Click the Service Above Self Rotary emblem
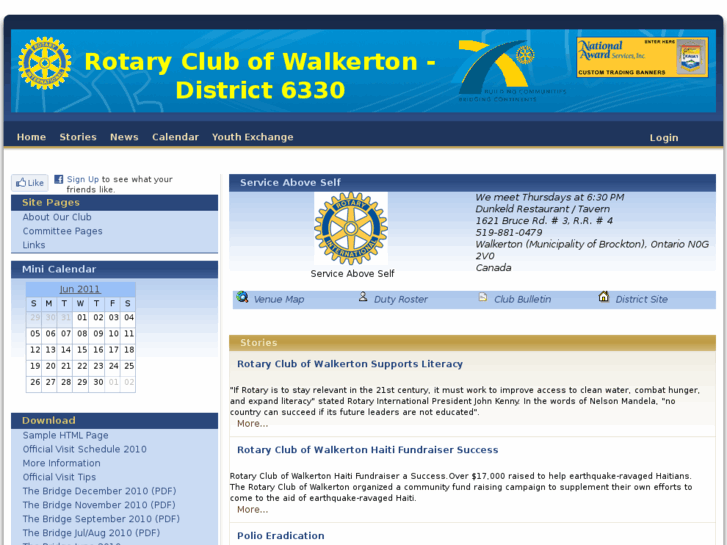The height and width of the screenshot is (545, 727). (351, 228)
